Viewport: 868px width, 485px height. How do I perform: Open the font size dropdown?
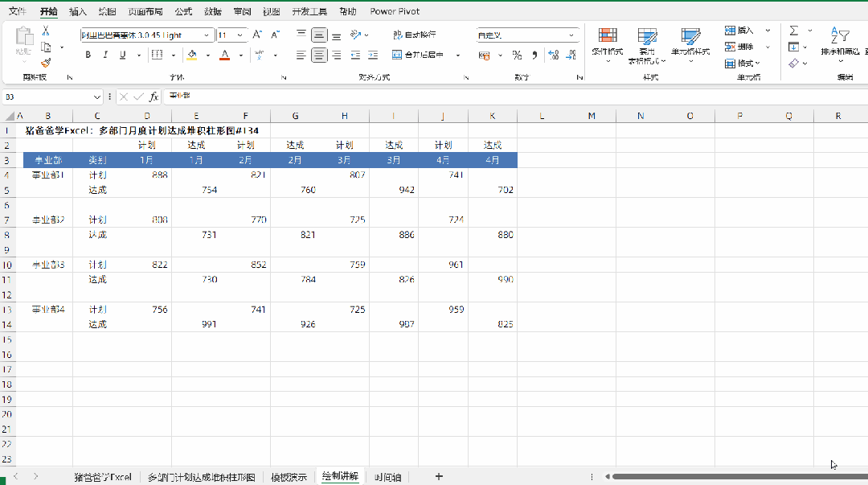click(x=240, y=35)
